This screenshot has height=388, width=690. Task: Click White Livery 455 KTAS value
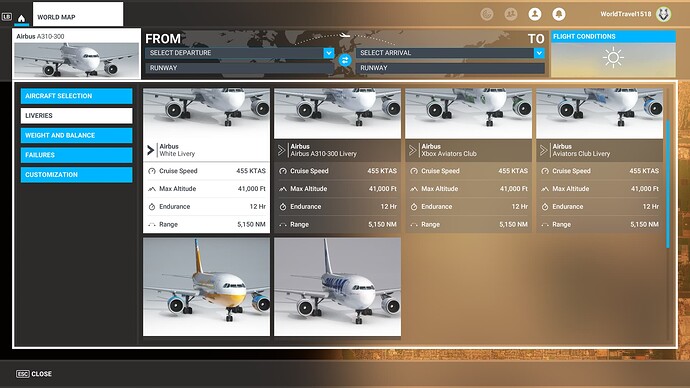tap(251, 171)
